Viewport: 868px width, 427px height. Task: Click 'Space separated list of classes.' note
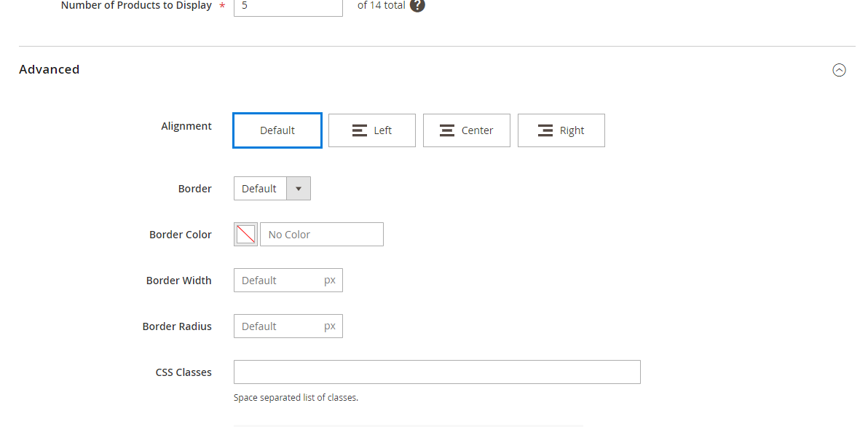(x=296, y=398)
